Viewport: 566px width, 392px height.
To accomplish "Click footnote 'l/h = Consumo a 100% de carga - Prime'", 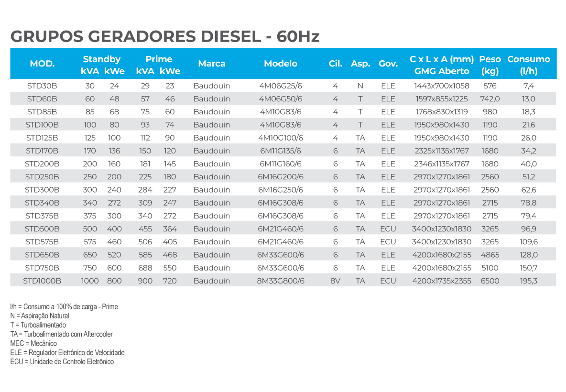I will pyautogui.click(x=64, y=307).
